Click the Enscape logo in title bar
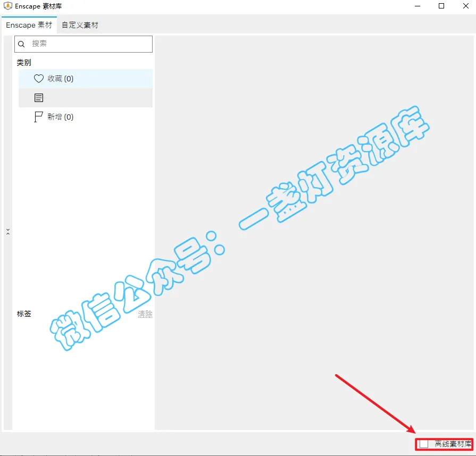 click(x=7, y=6)
